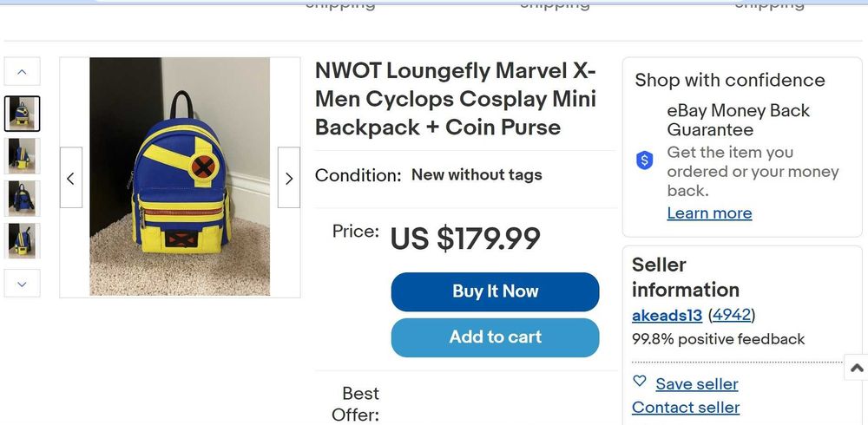The image size is (868, 425).
Task: Open the seller feedback score 4942
Action: click(x=732, y=315)
